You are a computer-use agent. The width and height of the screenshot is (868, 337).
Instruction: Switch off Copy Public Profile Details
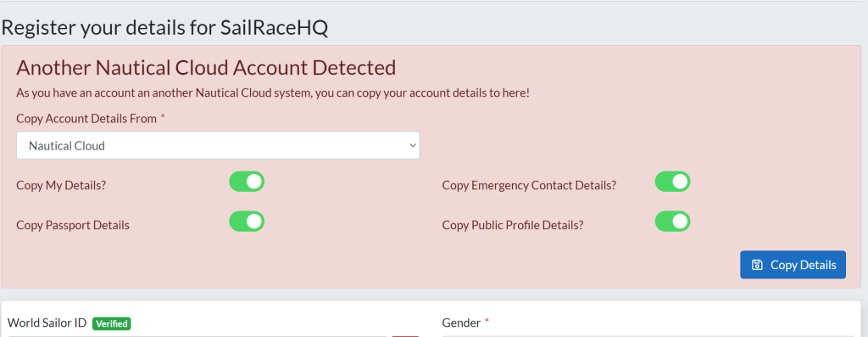pos(672,222)
